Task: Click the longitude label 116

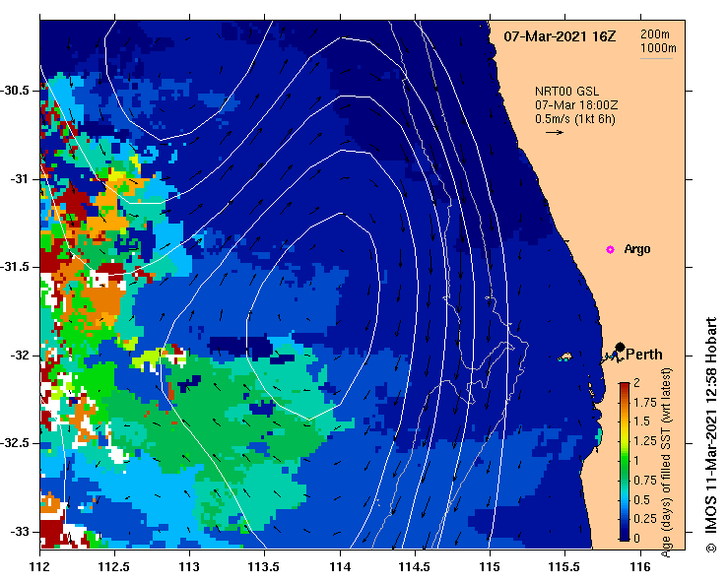Action: (640, 567)
